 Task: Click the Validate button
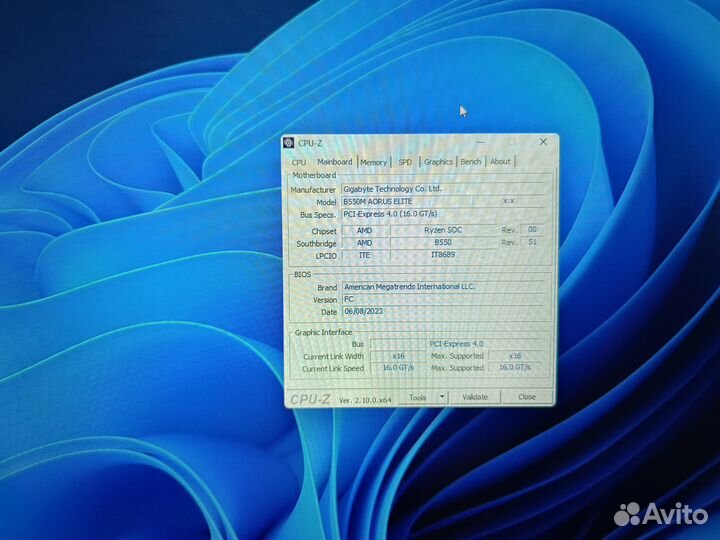(x=475, y=397)
